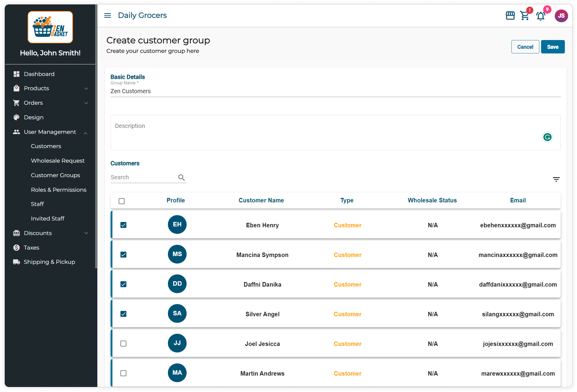Open the hamburger menu icon
The image size is (577, 392).
107,15
